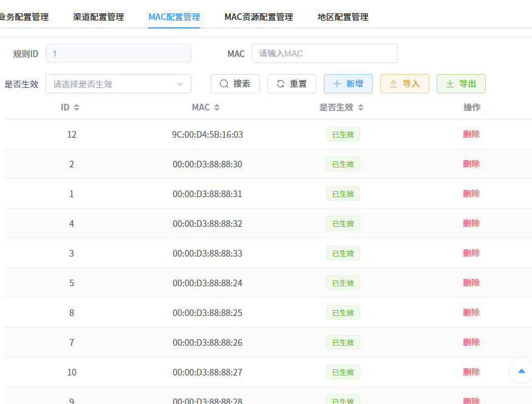The height and width of the screenshot is (404, 532).
Task: Click the refresh icon in the 重置 button
Action: (280, 84)
